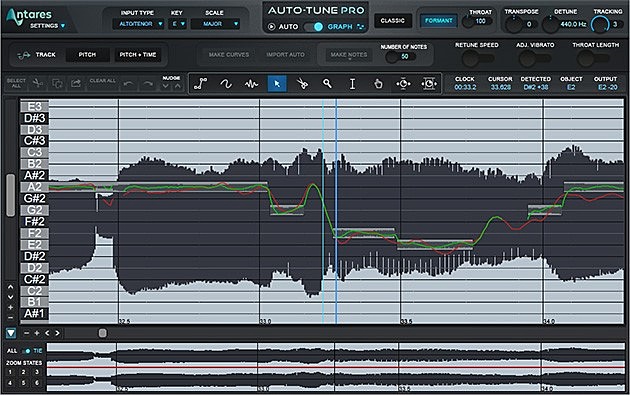Open the Input Type Alto/Tenor dropdown
This screenshot has width=630, height=395.
coord(139,24)
